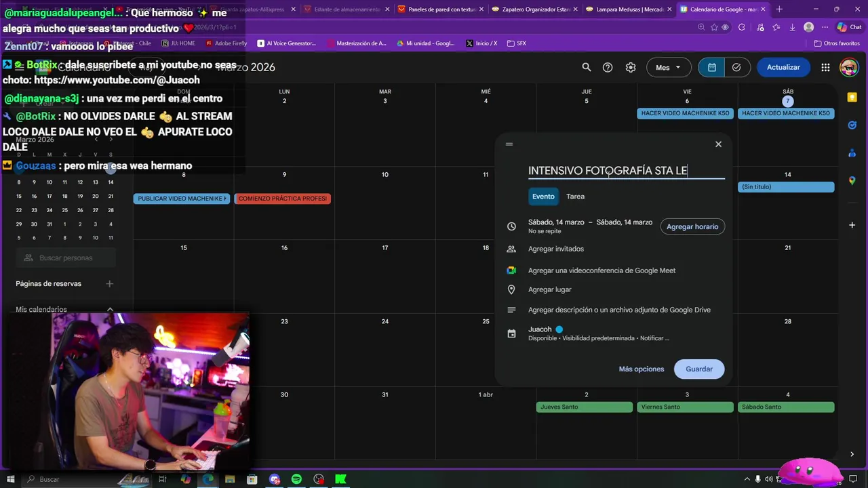Open the SFX bookmarks folder
Screen dimensions: 868x488
click(516, 43)
